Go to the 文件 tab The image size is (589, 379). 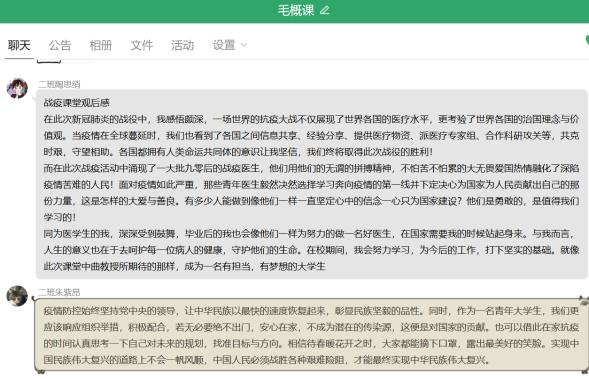pyautogui.click(x=142, y=45)
